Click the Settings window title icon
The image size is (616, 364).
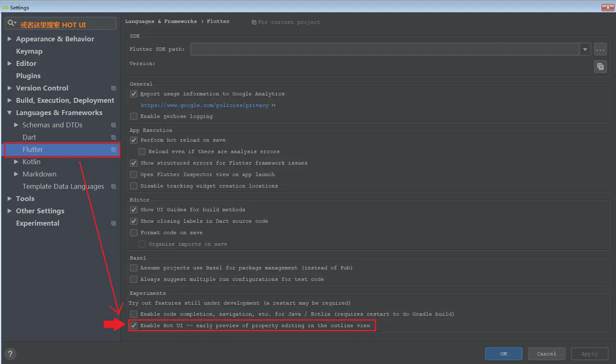point(5,7)
